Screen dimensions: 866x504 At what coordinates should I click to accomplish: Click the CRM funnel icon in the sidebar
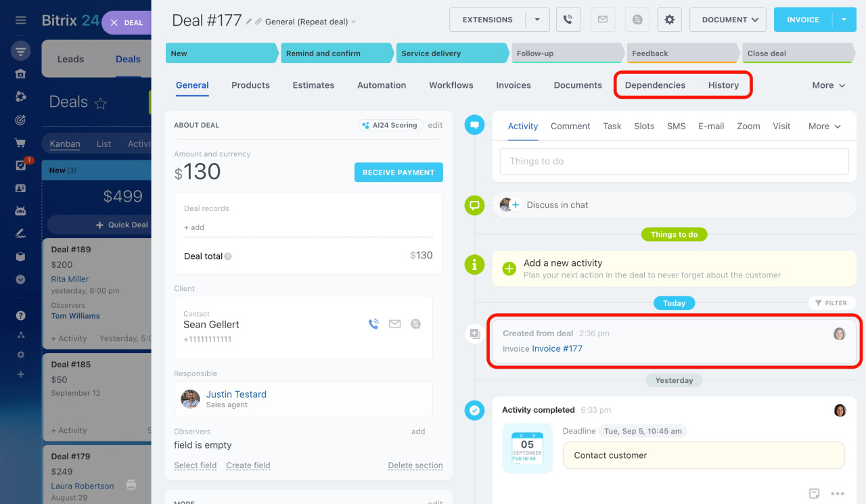tap(21, 51)
